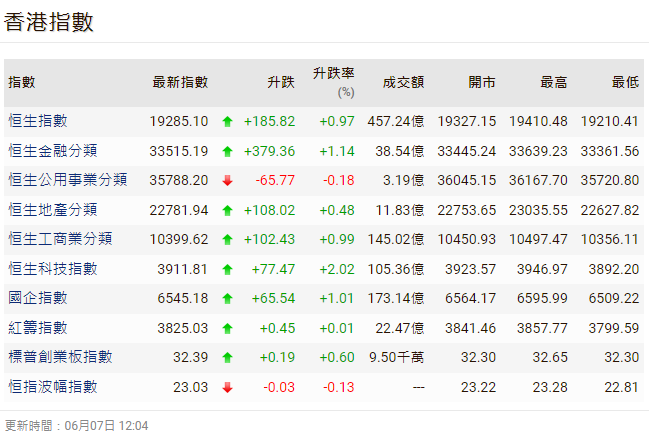The image size is (649, 438).
Task: Click the green up arrow for 標普創業板指數
Action: point(227,358)
